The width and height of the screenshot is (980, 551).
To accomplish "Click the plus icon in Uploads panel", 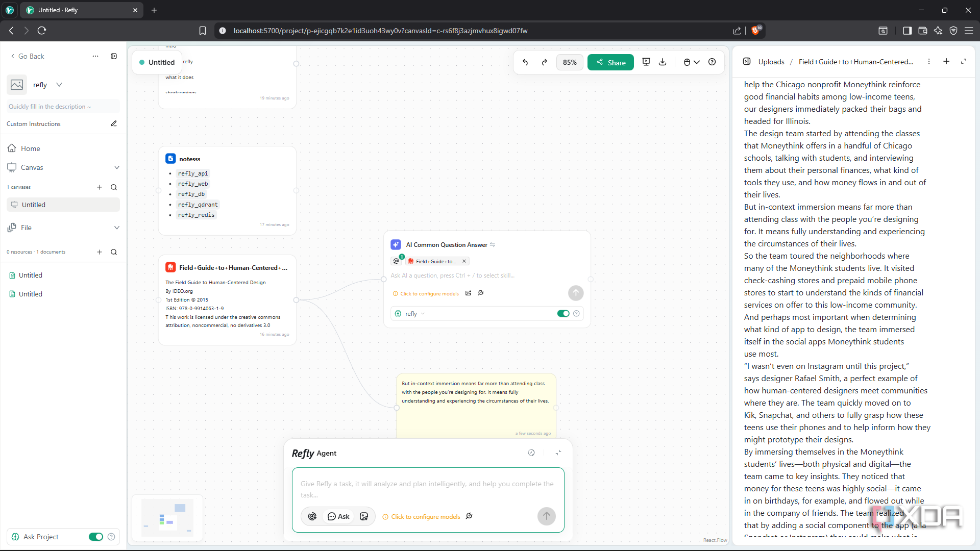I will [946, 61].
